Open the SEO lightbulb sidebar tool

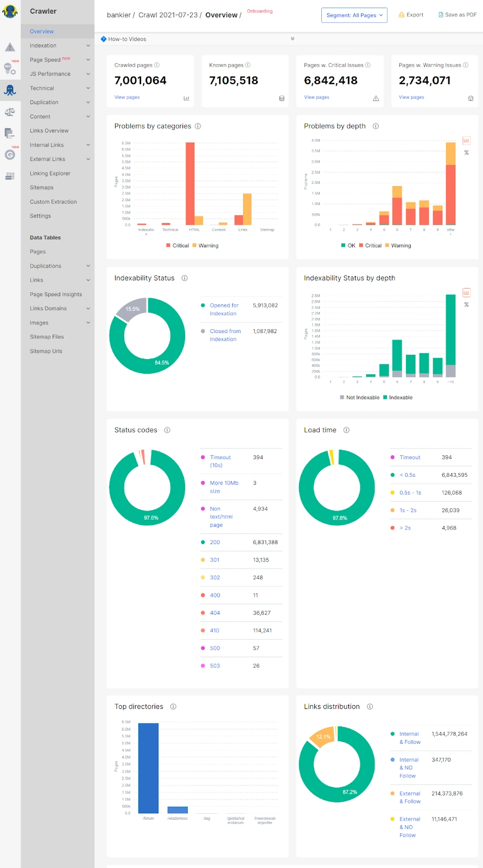pyautogui.click(x=10, y=69)
